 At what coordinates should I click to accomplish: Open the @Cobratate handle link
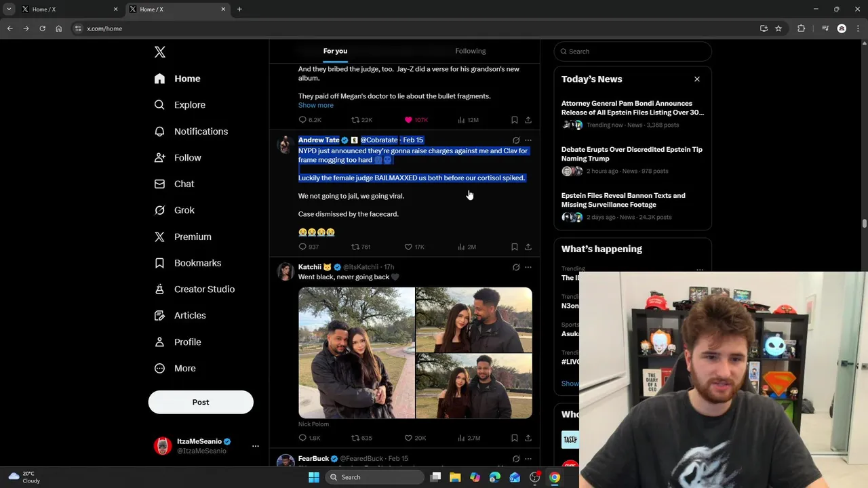coord(379,140)
